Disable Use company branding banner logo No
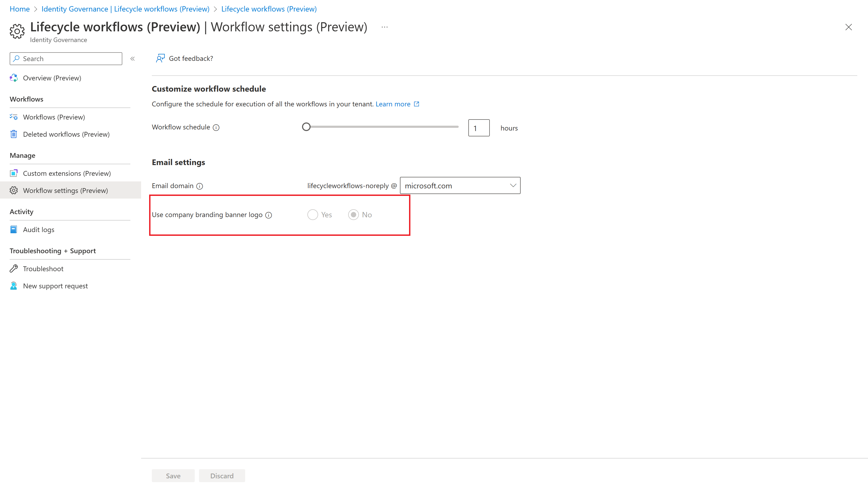868x492 pixels. pos(354,214)
